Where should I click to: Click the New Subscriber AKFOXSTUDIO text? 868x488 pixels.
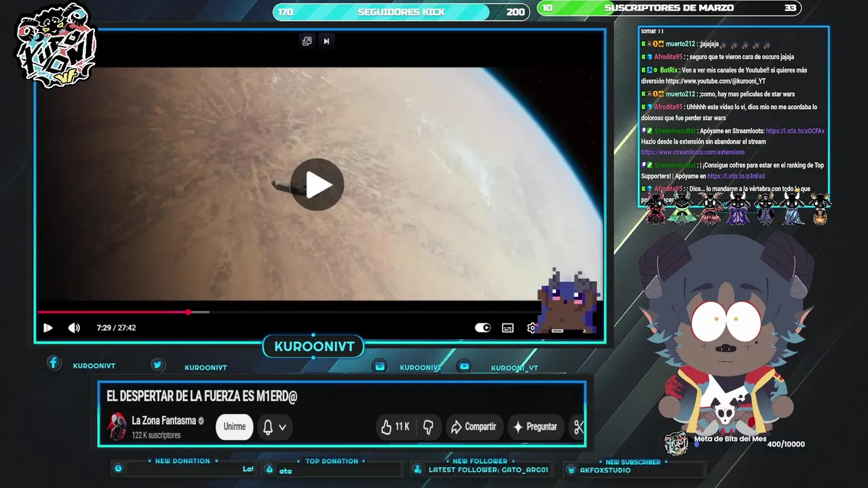605,470
